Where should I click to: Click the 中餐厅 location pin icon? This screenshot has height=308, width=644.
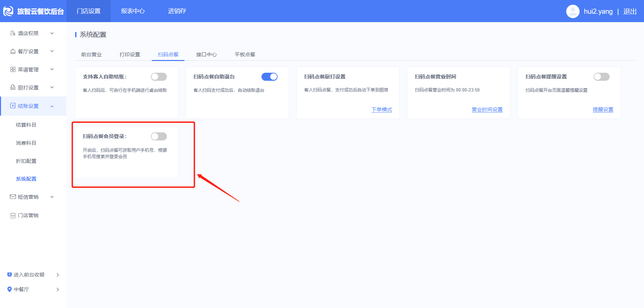(x=9, y=289)
